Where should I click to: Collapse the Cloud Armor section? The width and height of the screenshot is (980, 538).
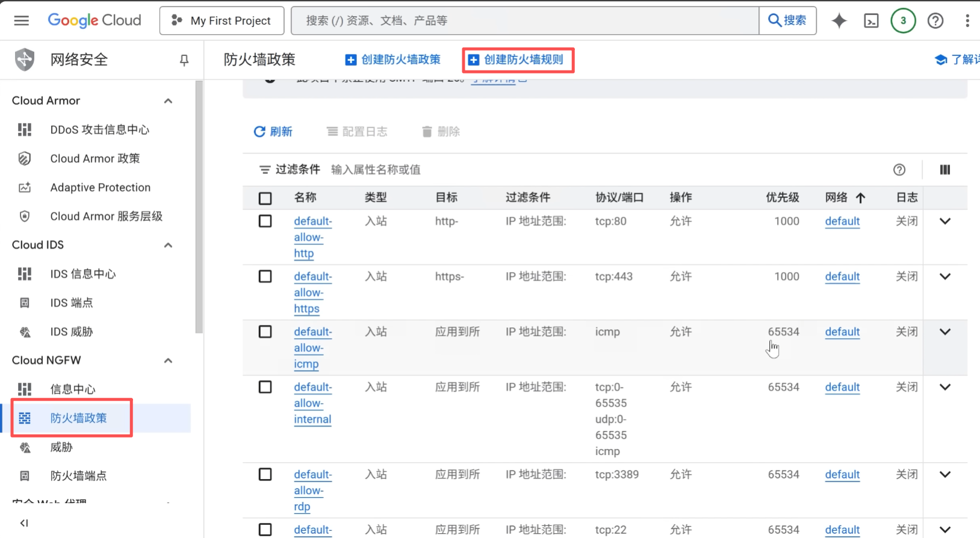coord(169,100)
